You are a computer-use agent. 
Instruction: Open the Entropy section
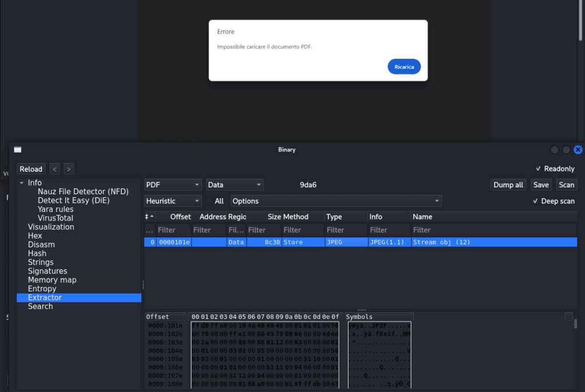(x=42, y=289)
